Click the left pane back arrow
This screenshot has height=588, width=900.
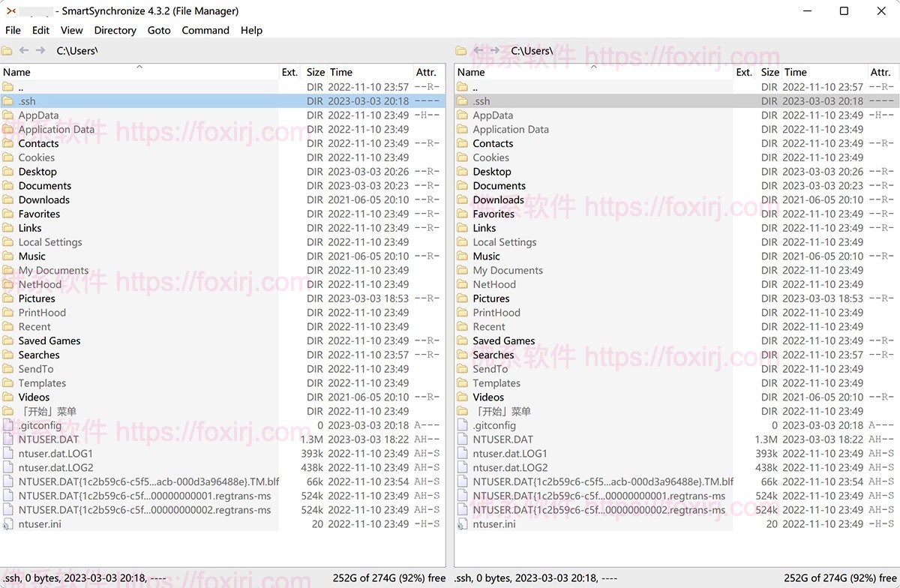click(24, 50)
